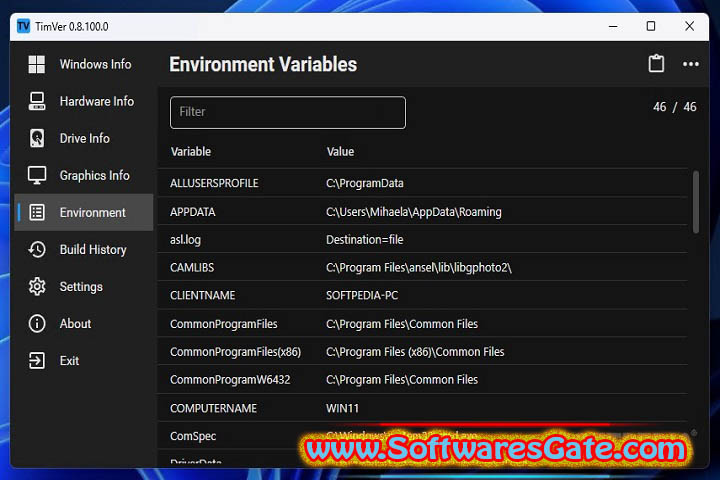Select the CLIENTNAME variable name
Screen dimensions: 720x480
tap(202, 295)
